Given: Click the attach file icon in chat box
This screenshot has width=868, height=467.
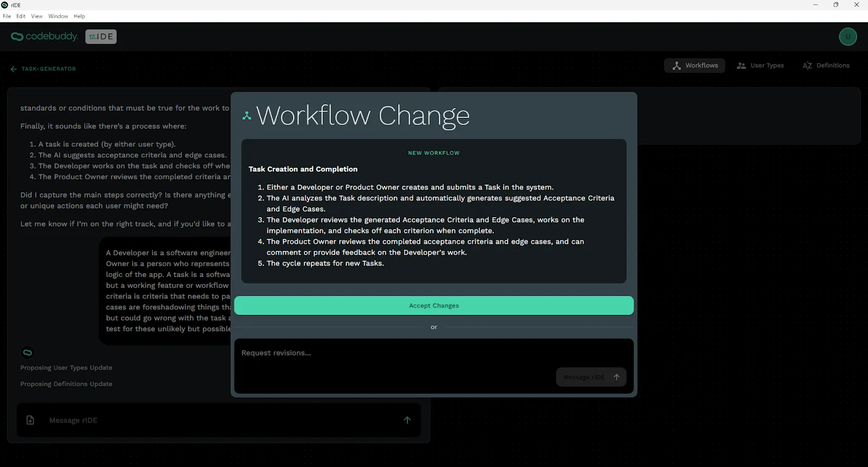Looking at the screenshot, I should click(30, 420).
